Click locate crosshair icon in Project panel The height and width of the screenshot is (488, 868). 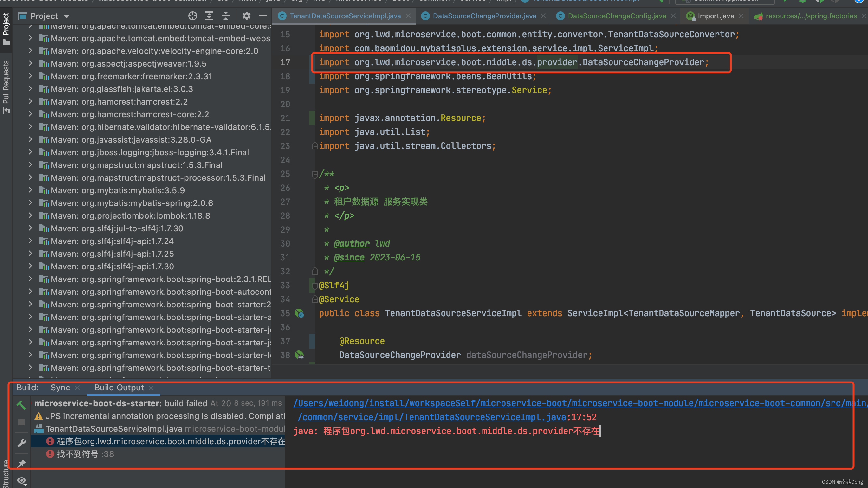tap(192, 16)
